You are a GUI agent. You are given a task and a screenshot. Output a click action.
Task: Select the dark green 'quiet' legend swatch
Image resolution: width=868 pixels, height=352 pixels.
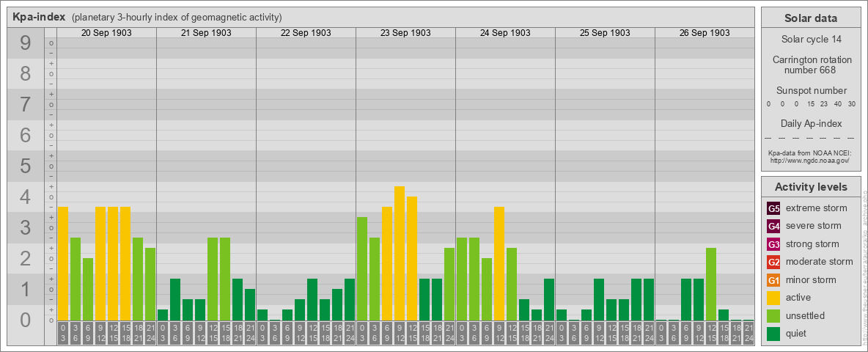773,333
